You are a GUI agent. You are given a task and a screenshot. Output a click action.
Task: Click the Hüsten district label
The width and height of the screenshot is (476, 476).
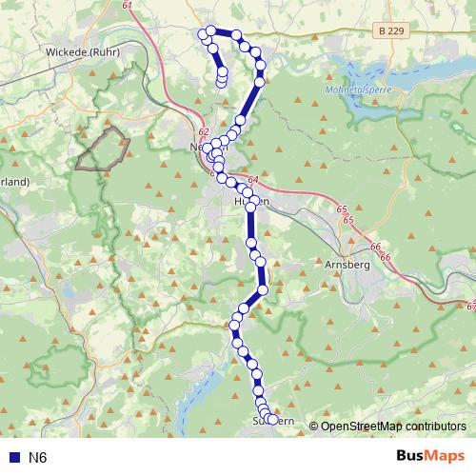click(x=252, y=201)
